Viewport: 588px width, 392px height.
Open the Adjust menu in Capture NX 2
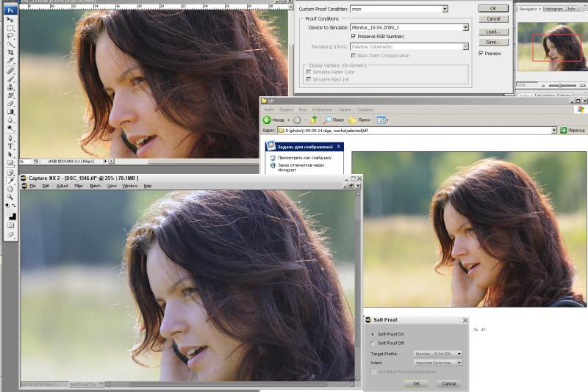coord(62,186)
